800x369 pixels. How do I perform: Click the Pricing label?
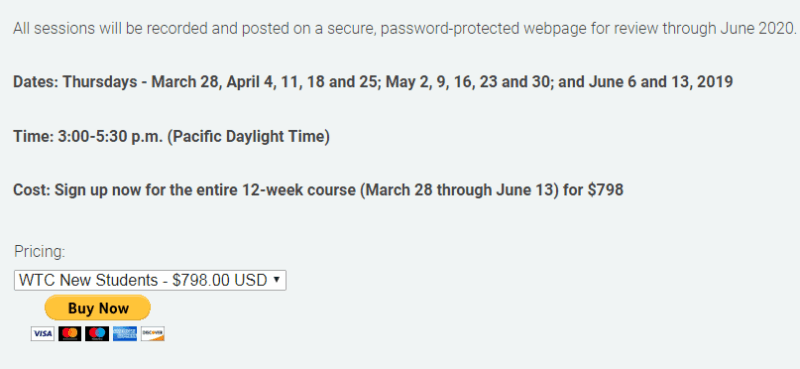[40, 251]
